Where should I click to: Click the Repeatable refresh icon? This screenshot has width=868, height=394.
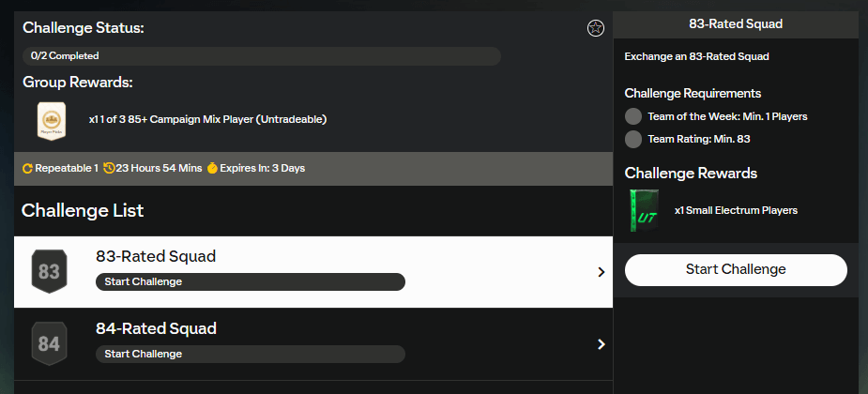tap(28, 169)
